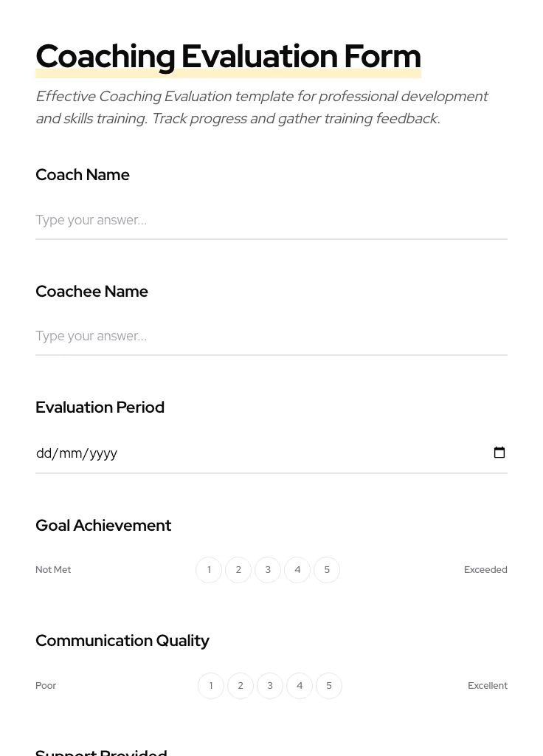Select rating 5 for Communication Quality
The width and height of the screenshot is (543, 756).
click(x=329, y=685)
